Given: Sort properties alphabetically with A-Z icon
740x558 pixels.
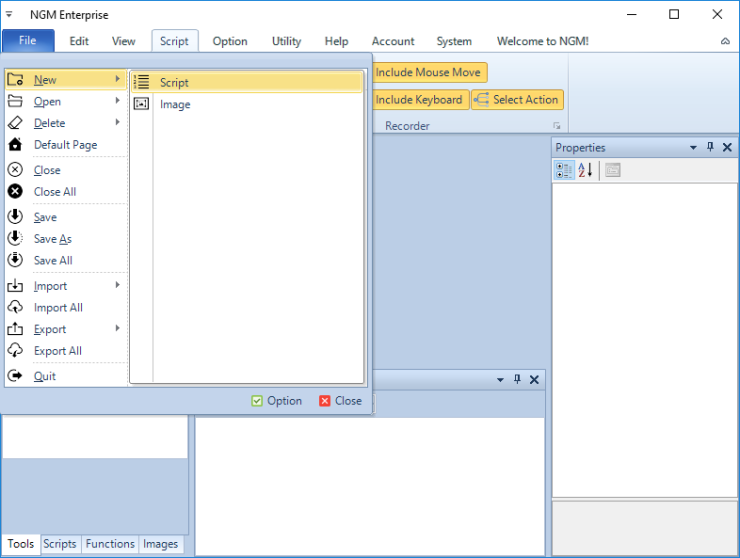Looking at the screenshot, I should (585, 170).
